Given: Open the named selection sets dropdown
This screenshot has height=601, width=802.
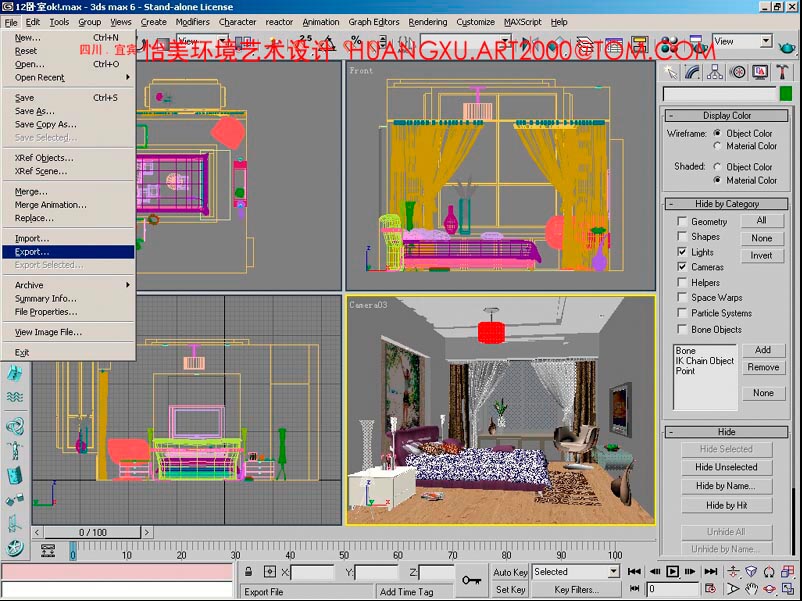Looking at the screenshot, I should coord(505,41).
